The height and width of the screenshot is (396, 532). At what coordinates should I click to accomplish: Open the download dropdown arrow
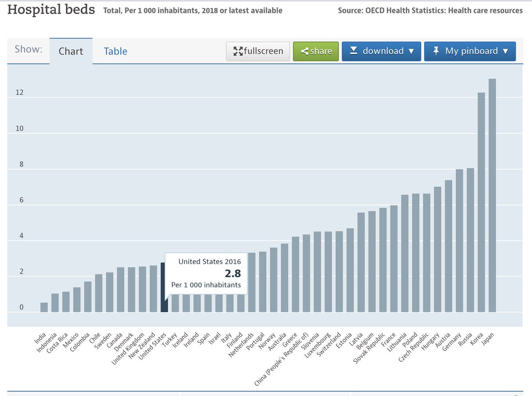pos(411,51)
